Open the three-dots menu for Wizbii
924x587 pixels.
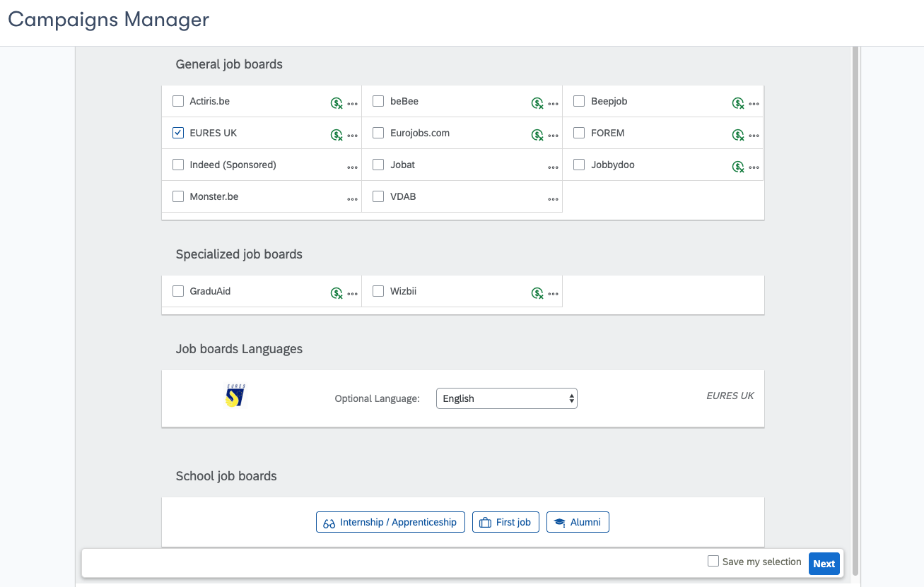[x=553, y=294]
